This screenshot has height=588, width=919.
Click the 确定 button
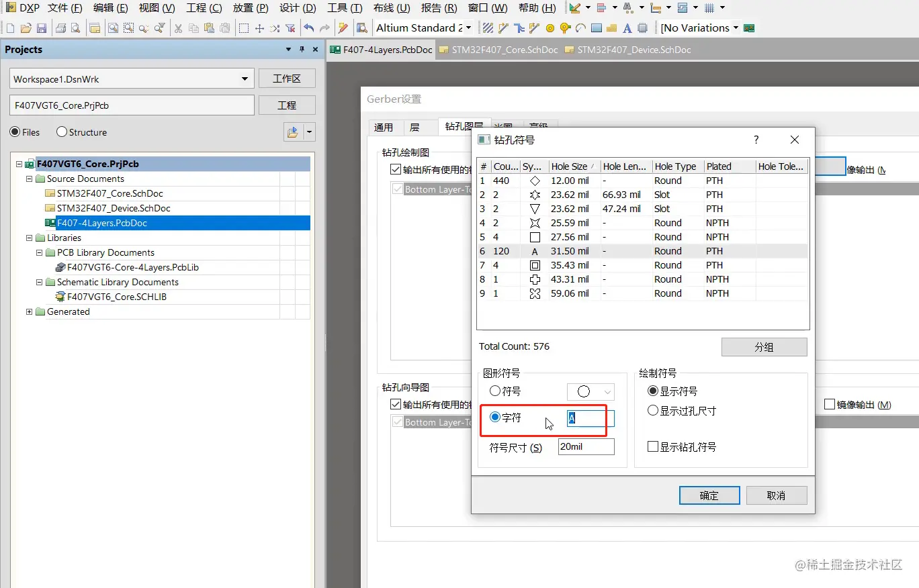pos(709,495)
